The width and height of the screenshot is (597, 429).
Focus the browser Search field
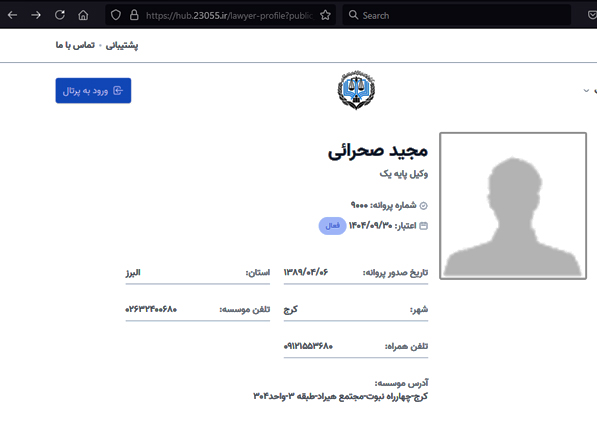pos(457,15)
